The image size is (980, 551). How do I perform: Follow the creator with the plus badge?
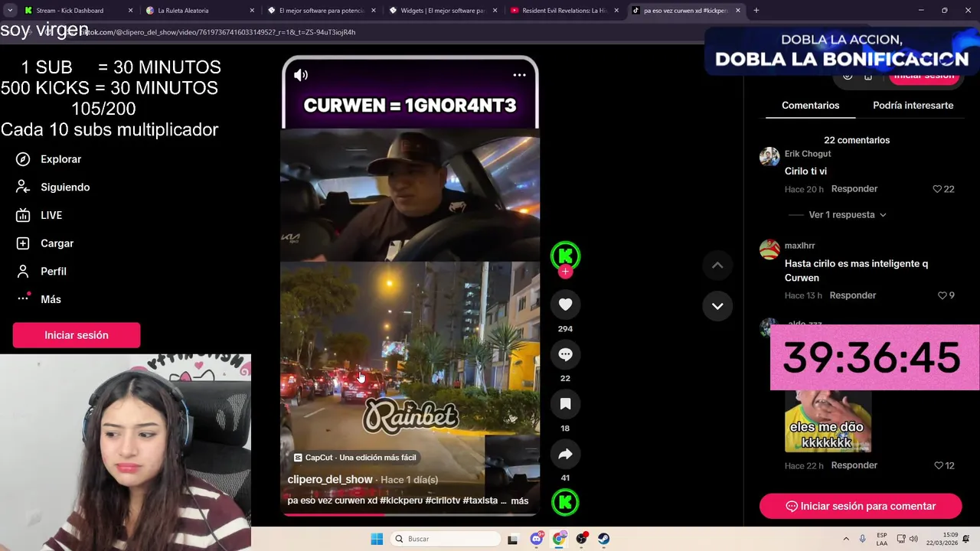[565, 272]
